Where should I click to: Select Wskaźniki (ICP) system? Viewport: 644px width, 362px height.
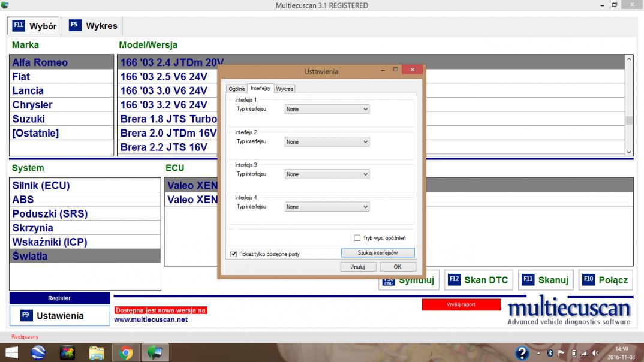85,242
